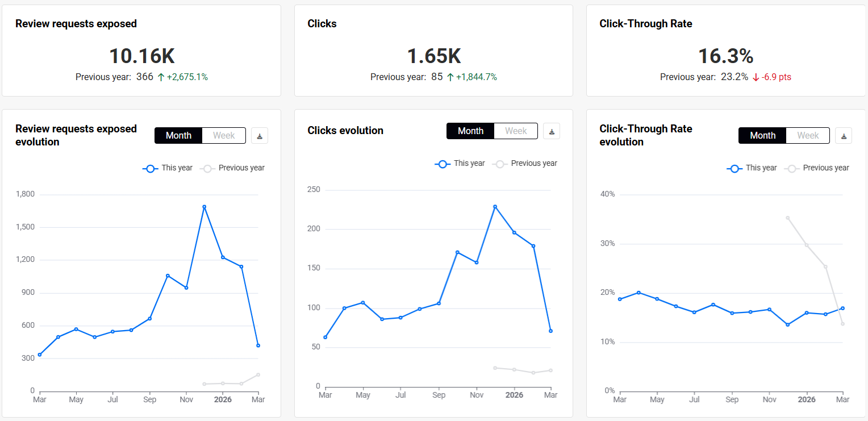Screen dimensions: 868x421
Task: Select Month on Click-Through Rate chart
Action: click(762, 136)
